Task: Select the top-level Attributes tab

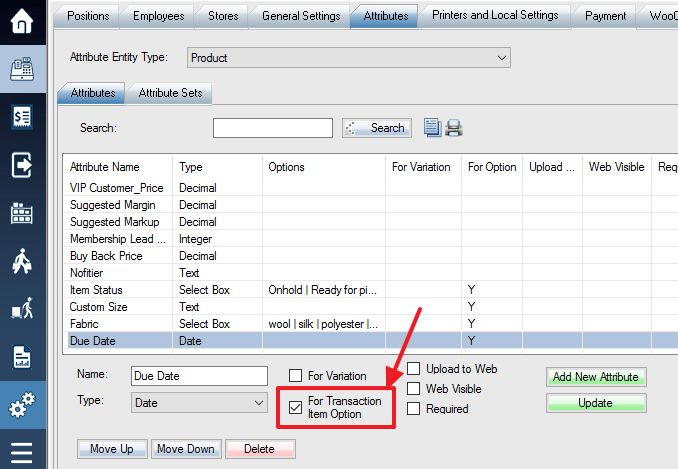Action: point(386,16)
